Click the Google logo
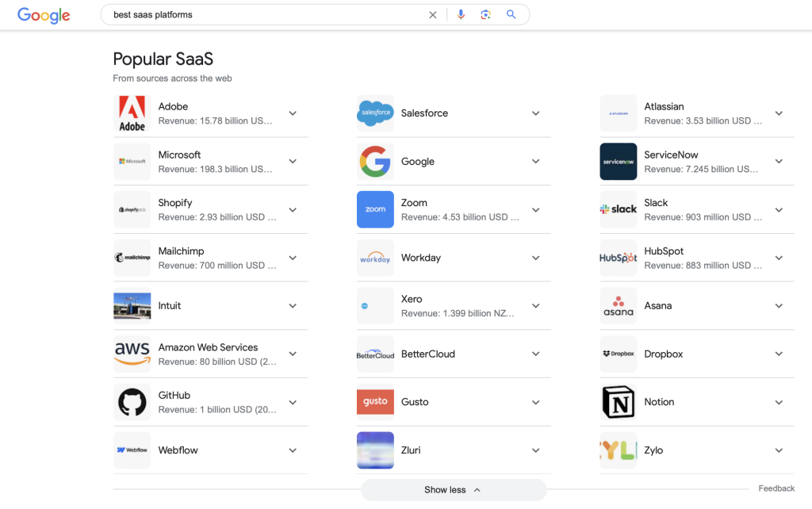Screen dimensions: 812x509 click(x=44, y=15)
